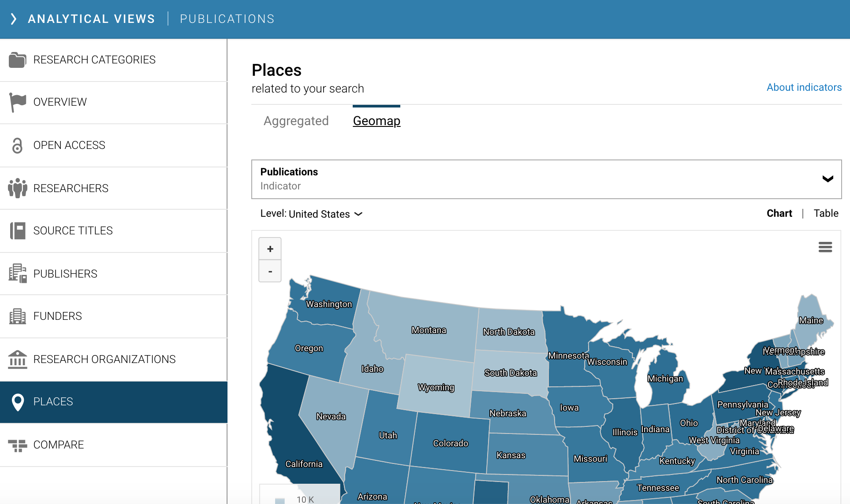Click the Compare icon in sidebar
Image resolution: width=850 pixels, height=504 pixels.
click(18, 445)
